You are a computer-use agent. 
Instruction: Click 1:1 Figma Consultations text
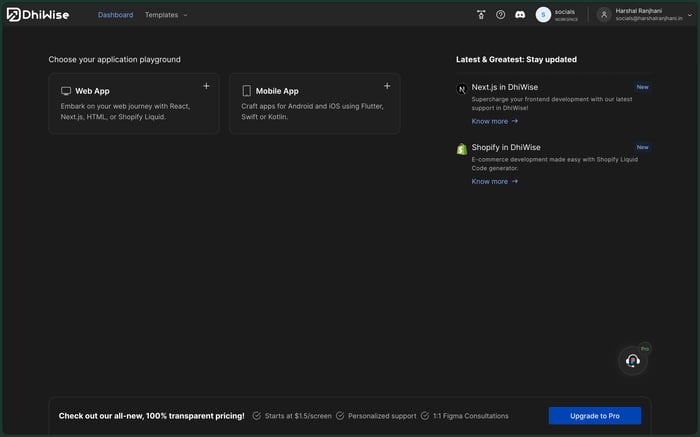[471, 416]
